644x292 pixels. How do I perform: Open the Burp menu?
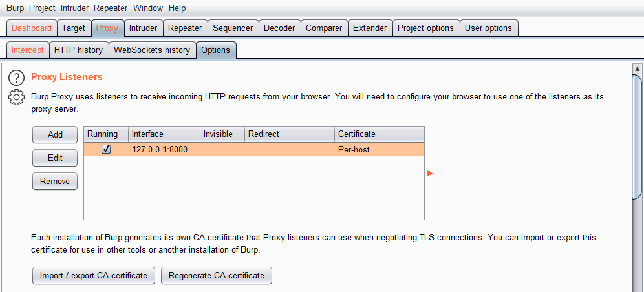16,8
